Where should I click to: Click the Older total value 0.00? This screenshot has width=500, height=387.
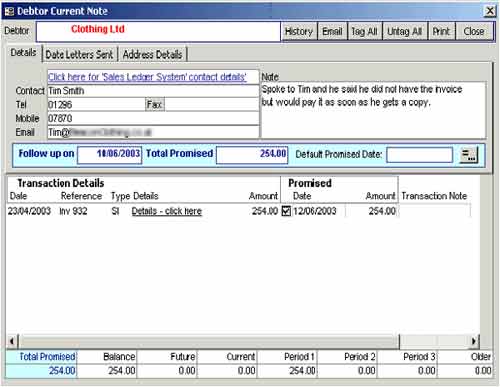(x=483, y=371)
